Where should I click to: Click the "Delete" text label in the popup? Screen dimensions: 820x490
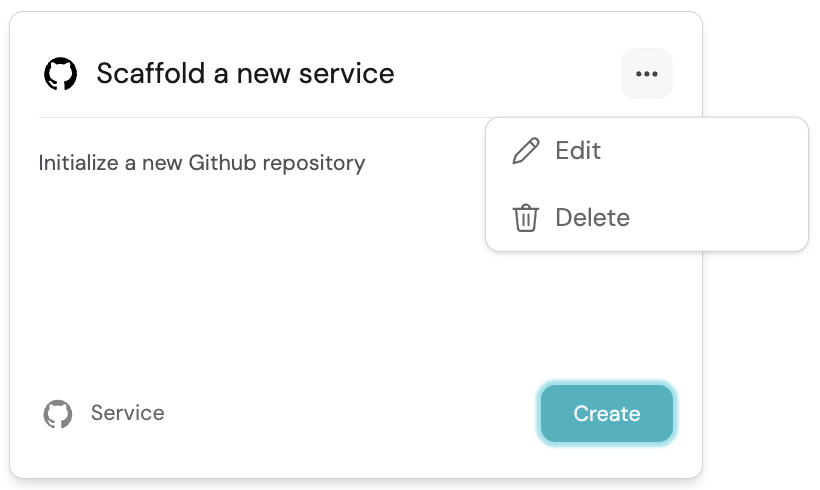(592, 218)
